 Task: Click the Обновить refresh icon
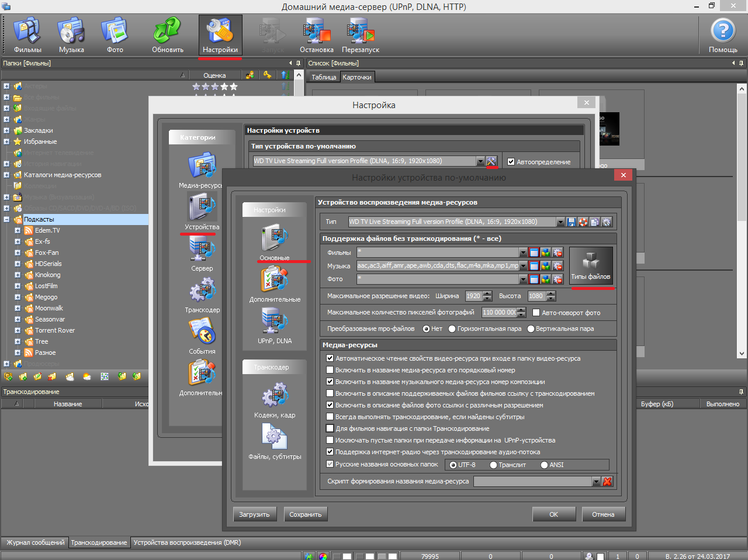[168, 35]
